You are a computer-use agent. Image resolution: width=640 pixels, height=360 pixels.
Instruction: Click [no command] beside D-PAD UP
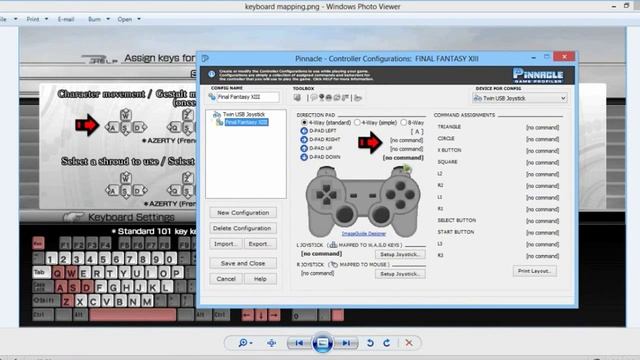point(406,149)
